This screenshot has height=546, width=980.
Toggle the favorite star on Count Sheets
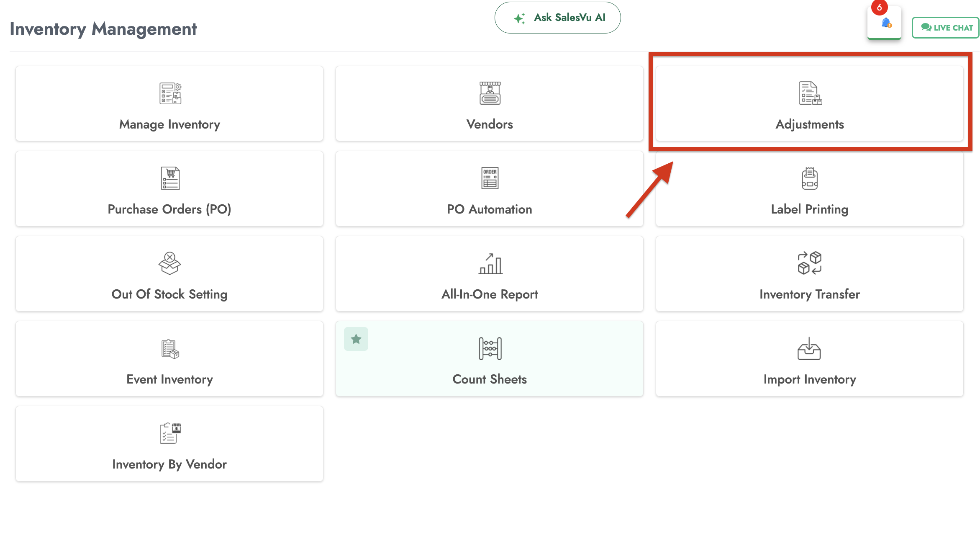(x=356, y=339)
